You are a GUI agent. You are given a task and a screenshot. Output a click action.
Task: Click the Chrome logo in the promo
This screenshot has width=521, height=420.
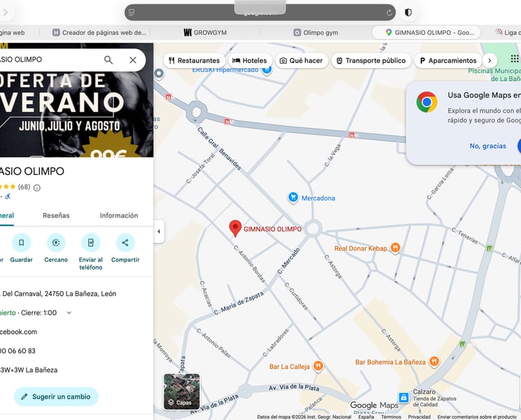427,102
